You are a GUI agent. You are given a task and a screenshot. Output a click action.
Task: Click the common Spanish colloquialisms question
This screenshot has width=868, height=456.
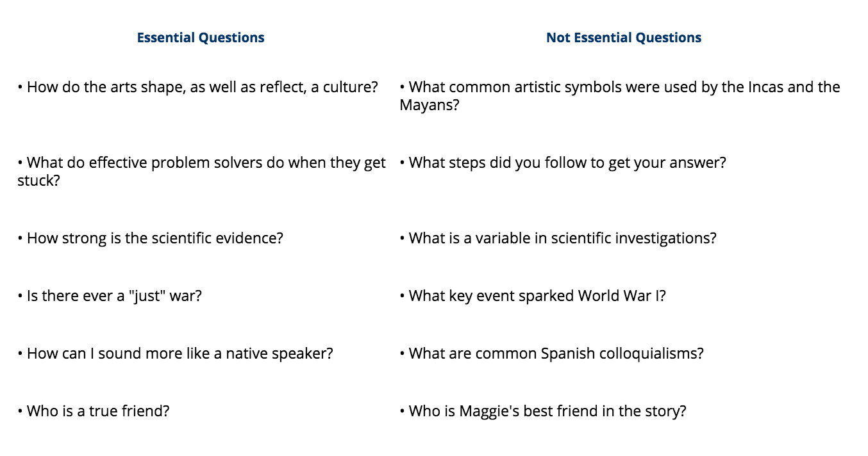(x=552, y=354)
